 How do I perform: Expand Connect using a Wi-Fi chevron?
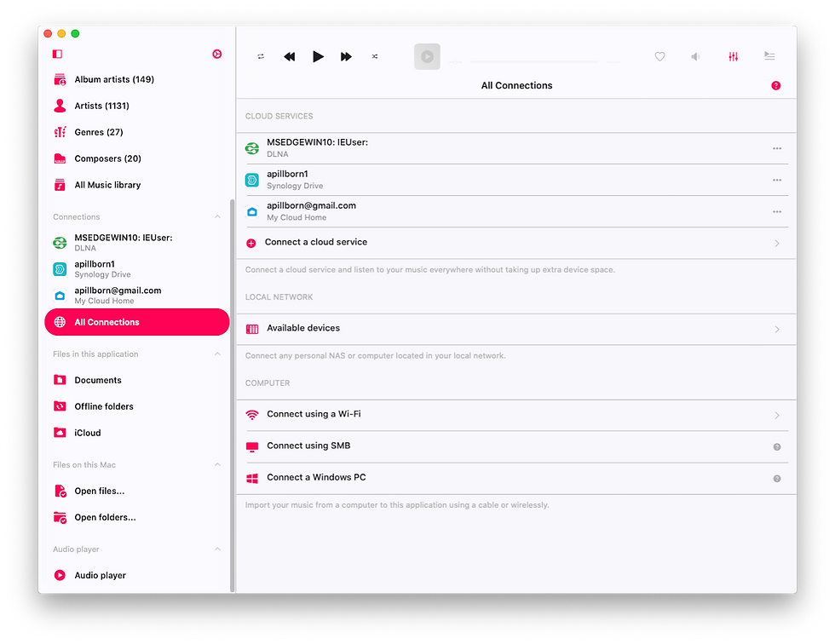coord(777,415)
